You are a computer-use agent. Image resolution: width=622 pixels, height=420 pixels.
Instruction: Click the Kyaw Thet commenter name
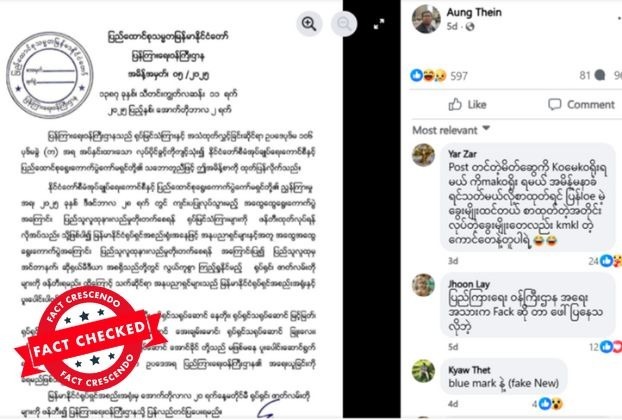pyautogui.click(x=469, y=370)
